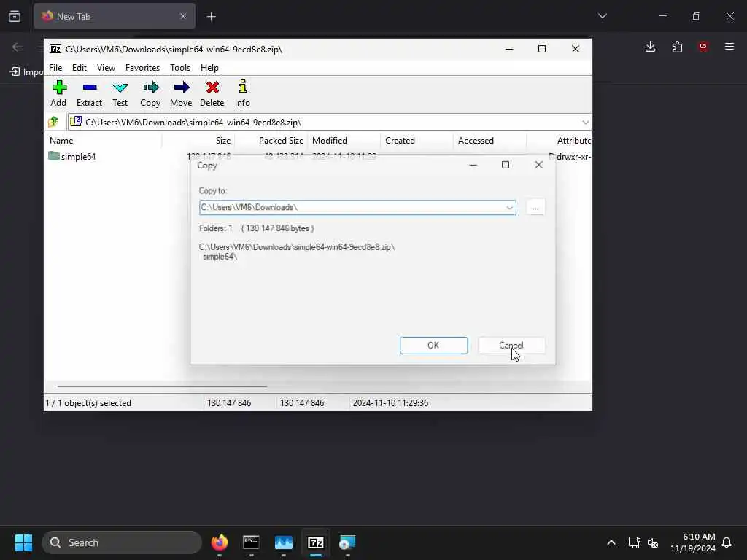This screenshot has width=747, height=560.
Task: Click the Import bookmarks button
Action: click(27, 71)
